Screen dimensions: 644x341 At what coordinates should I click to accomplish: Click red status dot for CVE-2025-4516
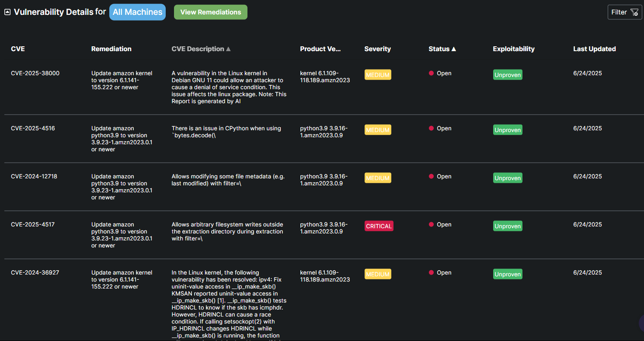(x=432, y=129)
